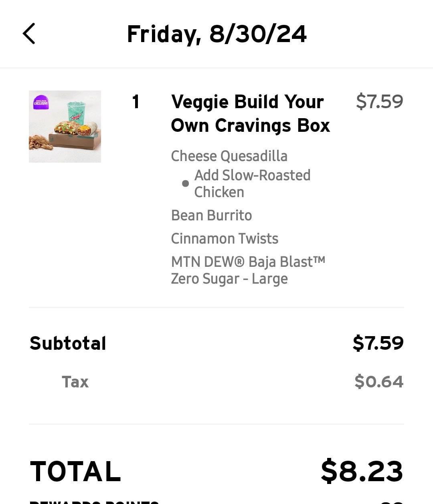Click the TOTAL label
The image size is (433, 504).
click(75, 471)
